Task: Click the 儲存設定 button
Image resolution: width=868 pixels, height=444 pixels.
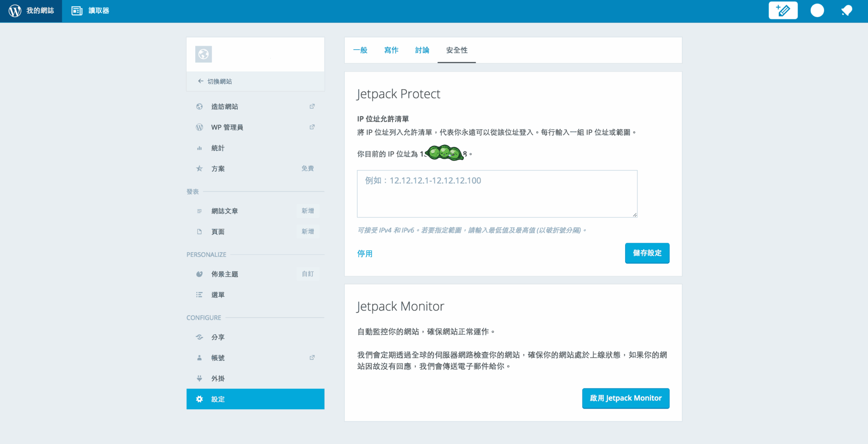Action: coord(647,253)
